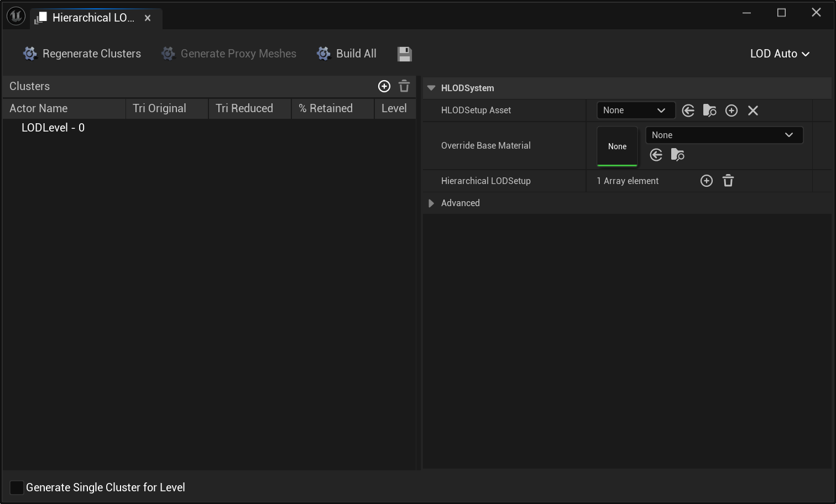
Task: Remove all Hierarchical LODSetup array elements
Action: click(728, 181)
